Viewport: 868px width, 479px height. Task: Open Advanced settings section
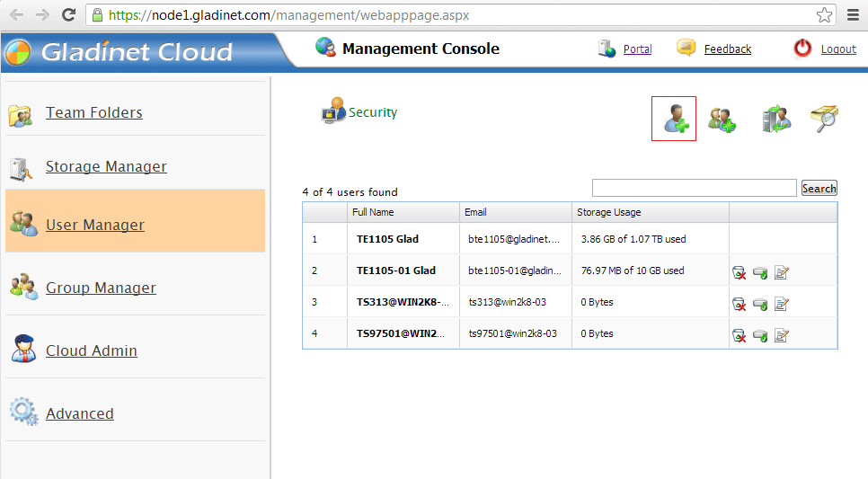point(80,413)
